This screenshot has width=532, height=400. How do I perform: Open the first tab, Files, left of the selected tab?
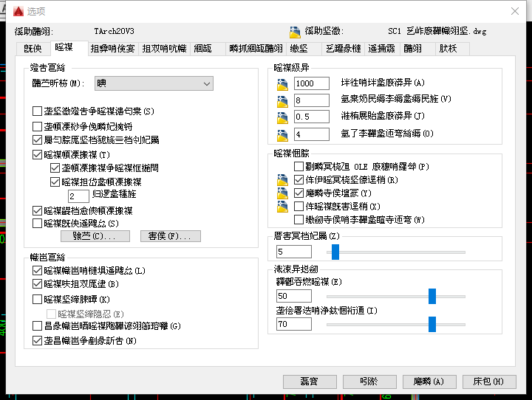(x=33, y=49)
